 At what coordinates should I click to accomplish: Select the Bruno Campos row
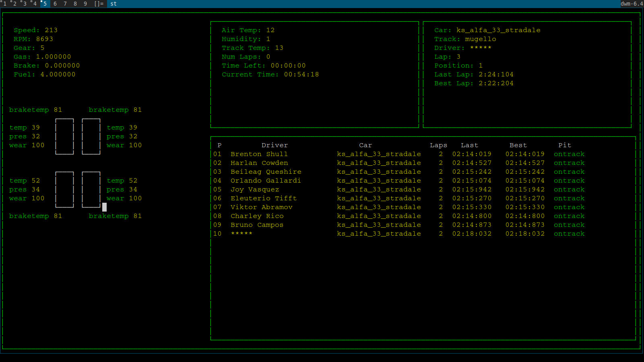tap(399, 225)
